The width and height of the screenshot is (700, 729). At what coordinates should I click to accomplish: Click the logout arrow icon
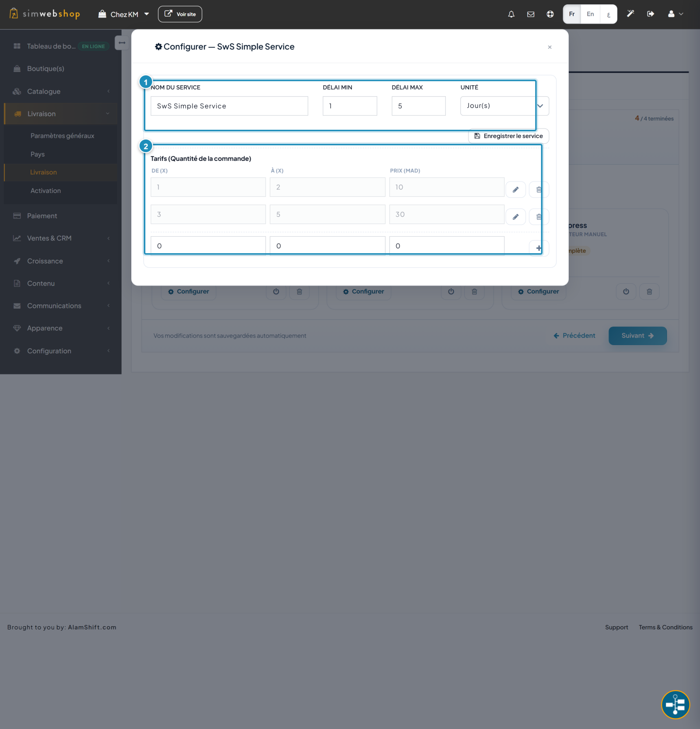coord(651,14)
